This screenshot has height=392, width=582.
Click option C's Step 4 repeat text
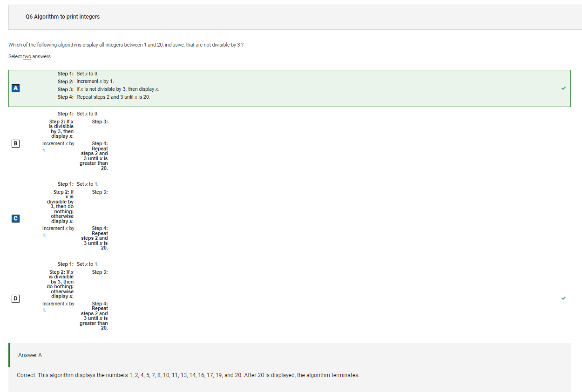click(95, 238)
